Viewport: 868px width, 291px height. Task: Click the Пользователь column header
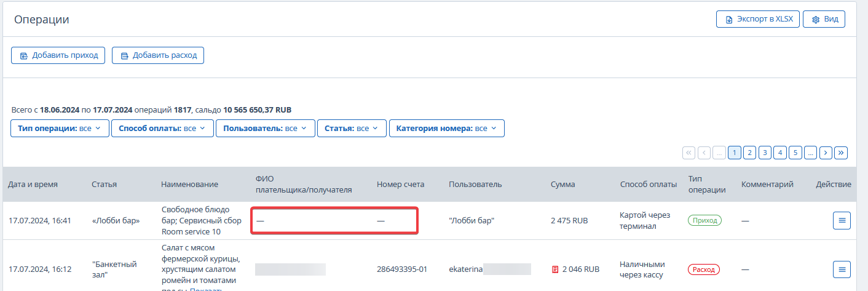[475, 185]
